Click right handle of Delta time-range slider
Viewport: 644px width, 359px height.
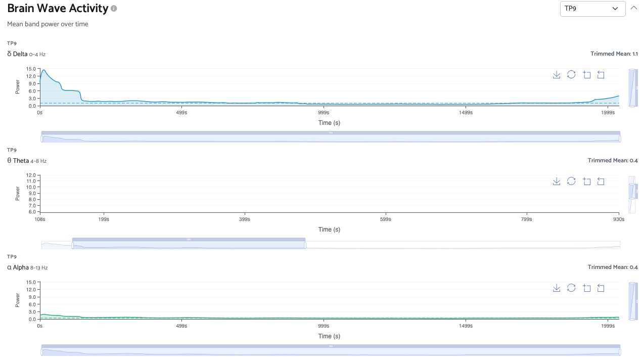click(x=620, y=139)
